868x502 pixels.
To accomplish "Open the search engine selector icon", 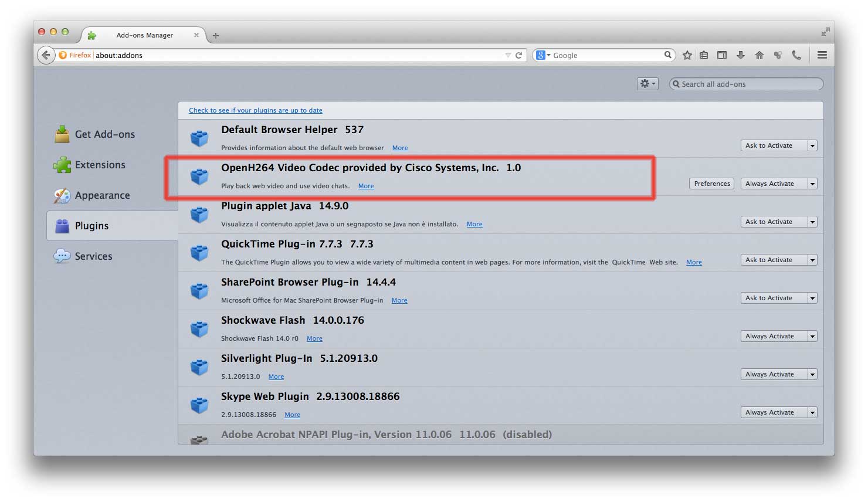I will pos(543,55).
